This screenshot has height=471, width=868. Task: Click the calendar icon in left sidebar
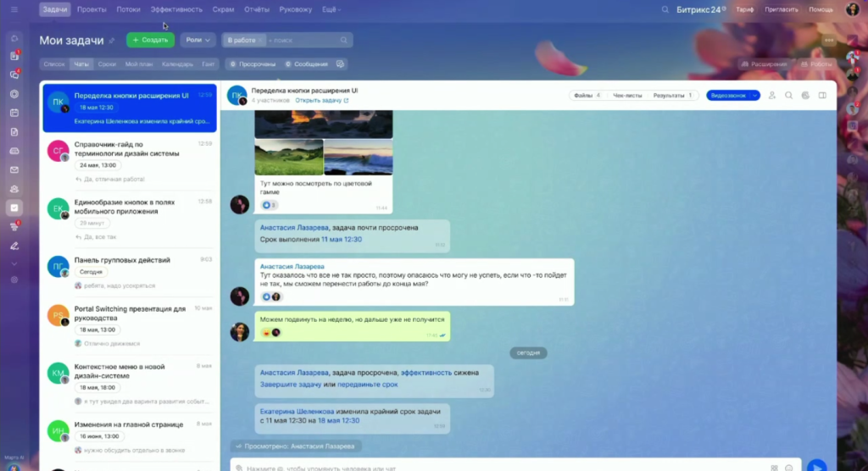(x=14, y=113)
